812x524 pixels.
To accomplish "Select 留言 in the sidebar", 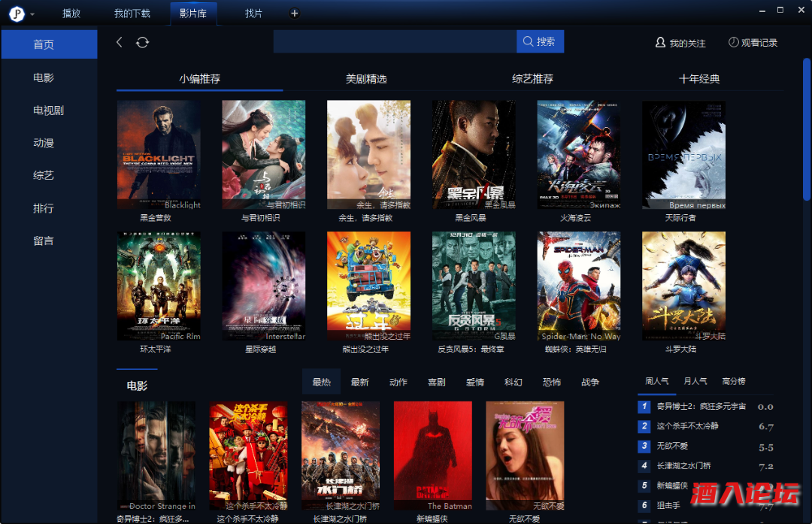I will (44, 241).
